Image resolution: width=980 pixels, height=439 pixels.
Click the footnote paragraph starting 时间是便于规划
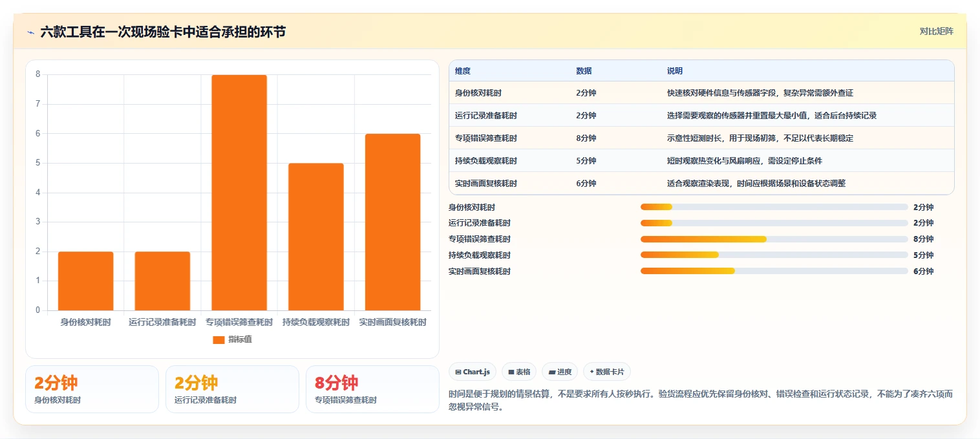point(701,400)
